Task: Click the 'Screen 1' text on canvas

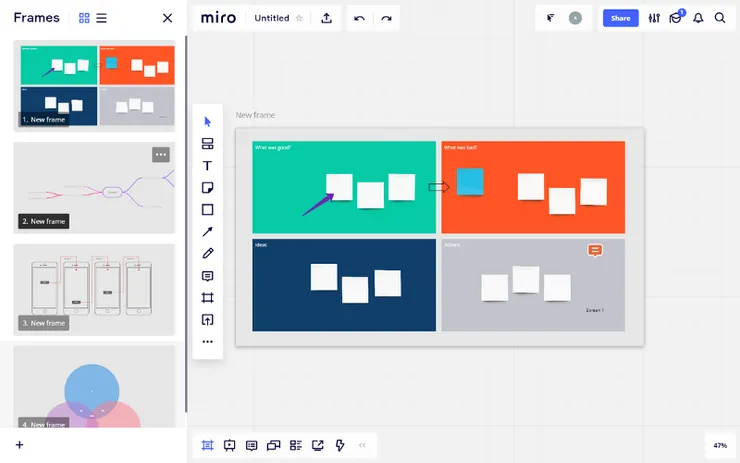Action: coord(595,310)
